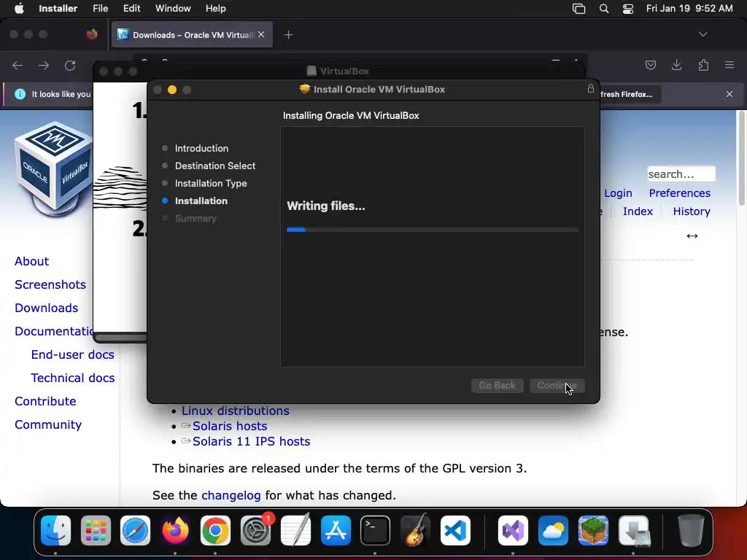Go back in Firefox

click(x=18, y=65)
